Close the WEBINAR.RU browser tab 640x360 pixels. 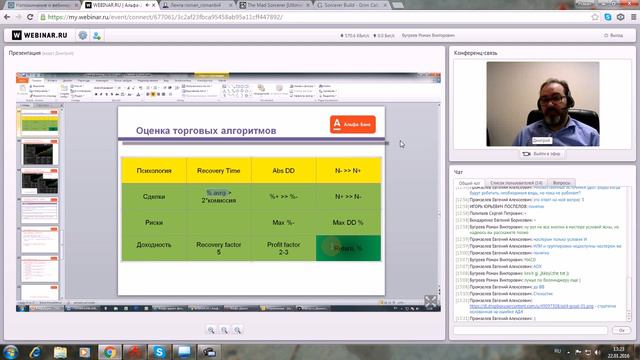(x=153, y=5)
